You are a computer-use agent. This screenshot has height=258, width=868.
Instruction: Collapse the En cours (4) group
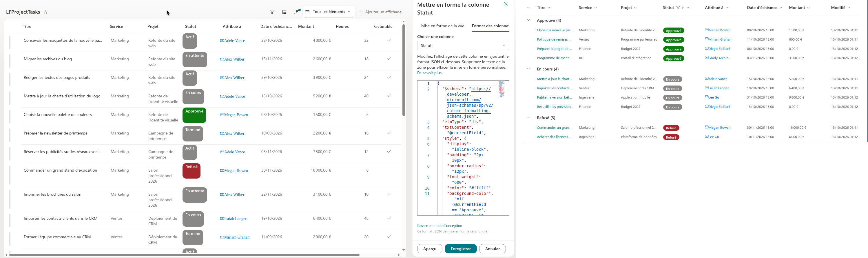click(x=528, y=69)
